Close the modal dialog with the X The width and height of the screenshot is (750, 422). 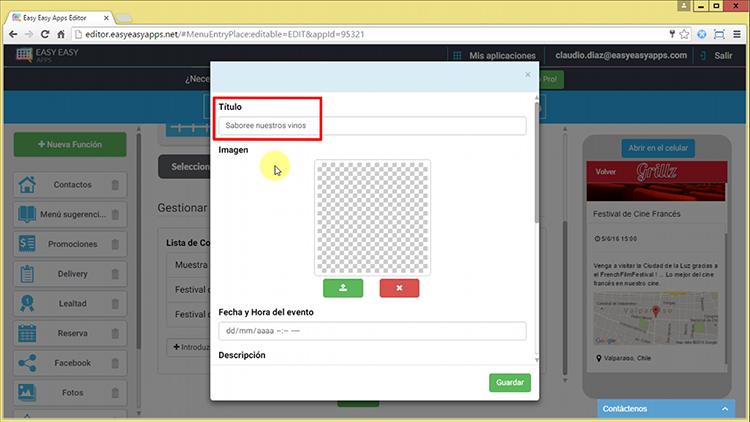528,75
